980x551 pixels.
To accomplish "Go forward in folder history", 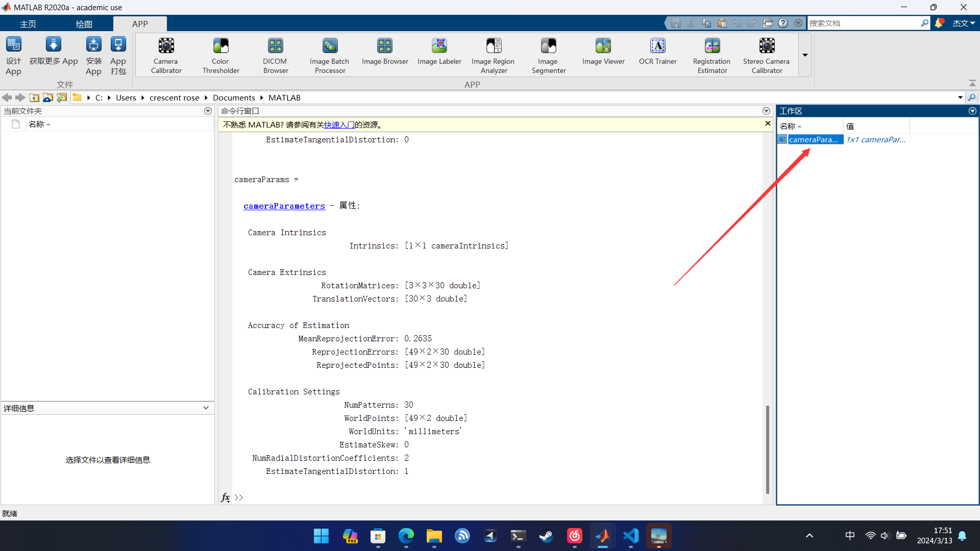I will point(20,97).
